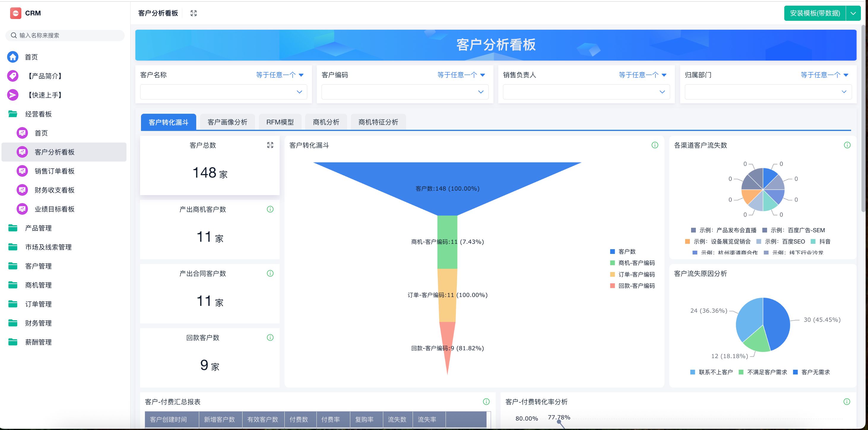The height and width of the screenshot is (430, 868).
Task: Switch to 客户画像分析 tab
Action: coord(227,122)
